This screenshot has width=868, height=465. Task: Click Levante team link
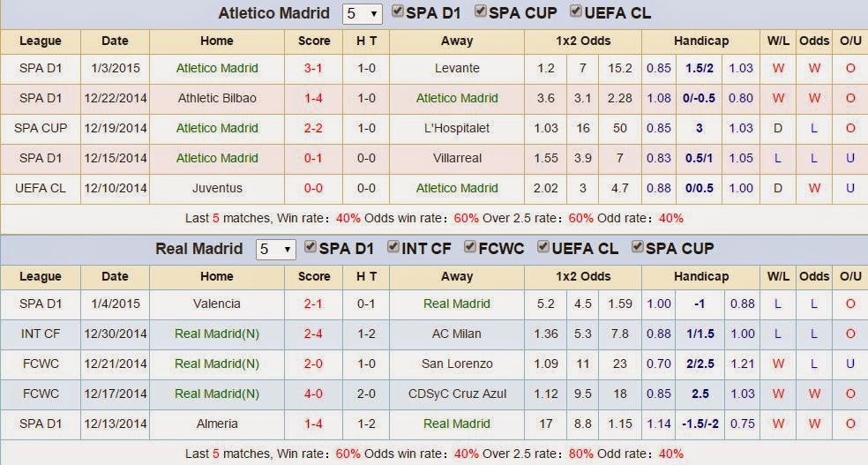pyautogui.click(x=457, y=68)
